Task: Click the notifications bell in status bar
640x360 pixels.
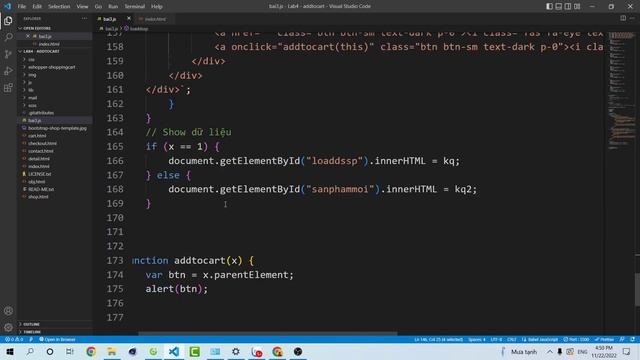Action: pyautogui.click(x=632, y=339)
